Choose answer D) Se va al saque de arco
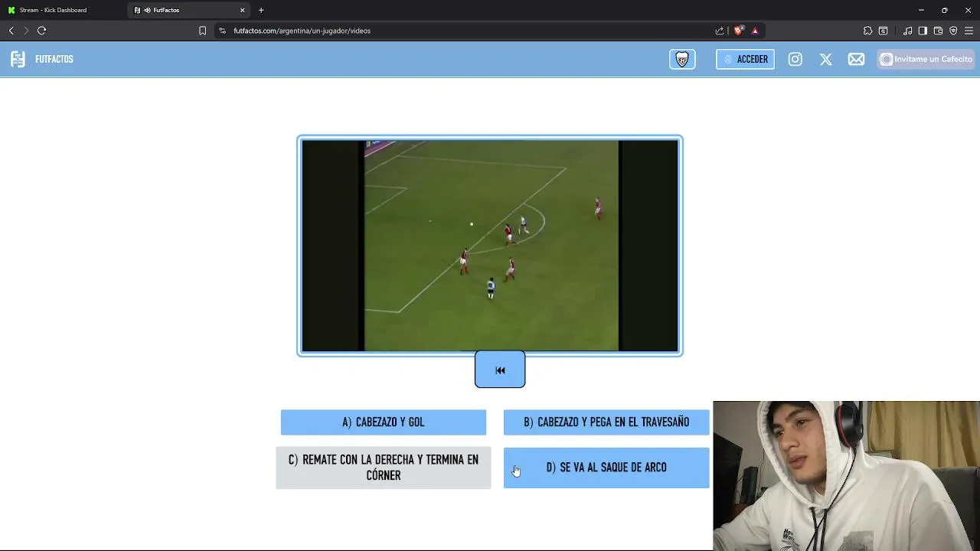 [x=606, y=468]
